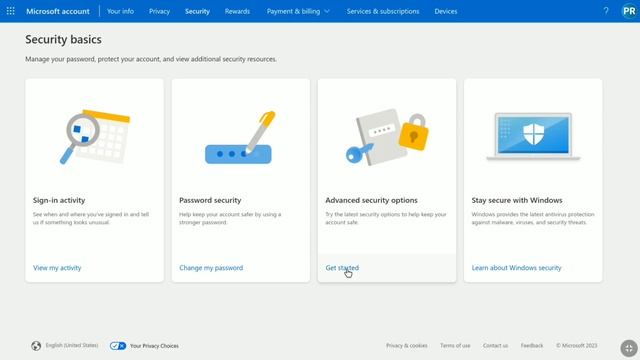Click the Advanced security padlock illustration
The image size is (640, 360).
[387, 137]
